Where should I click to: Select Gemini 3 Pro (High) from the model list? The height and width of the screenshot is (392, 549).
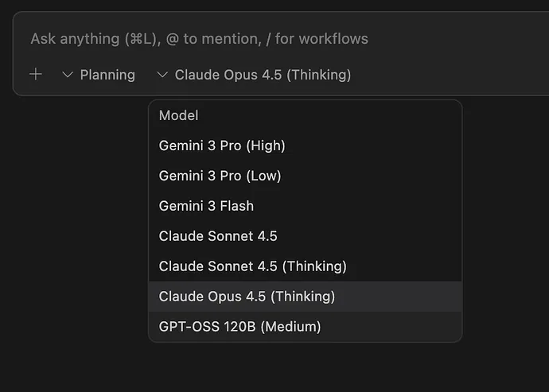click(222, 146)
